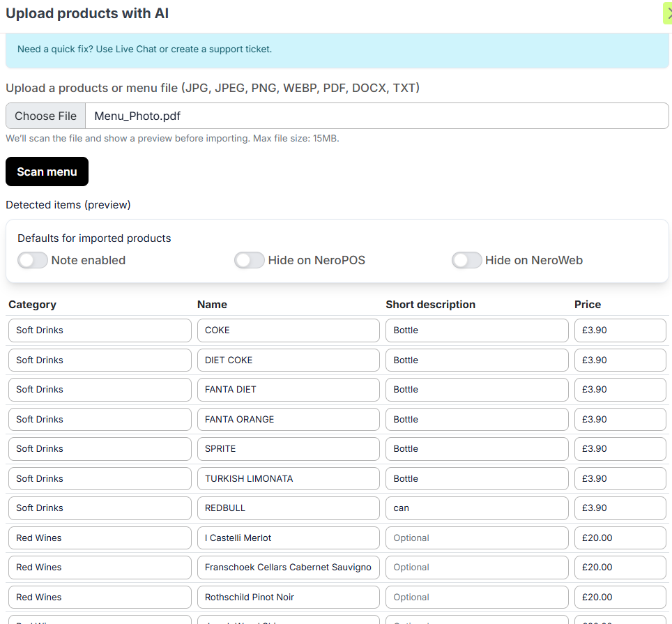Click the Menu_Photo.pdf file name field
This screenshot has width=672, height=624.
(376, 116)
